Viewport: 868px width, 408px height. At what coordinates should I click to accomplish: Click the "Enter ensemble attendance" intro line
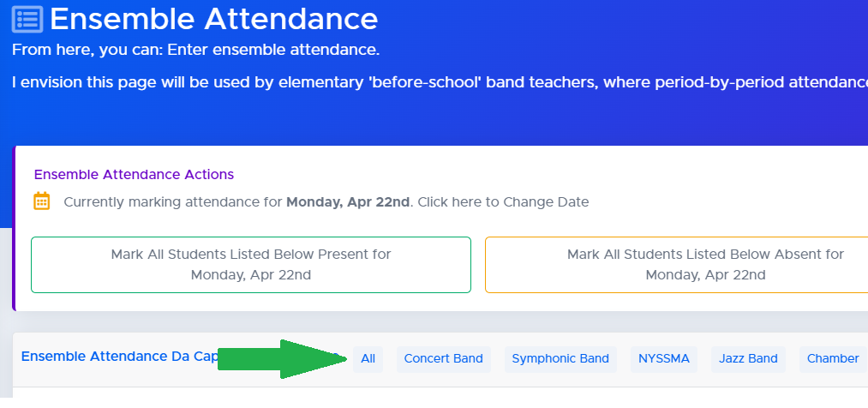(x=195, y=50)
